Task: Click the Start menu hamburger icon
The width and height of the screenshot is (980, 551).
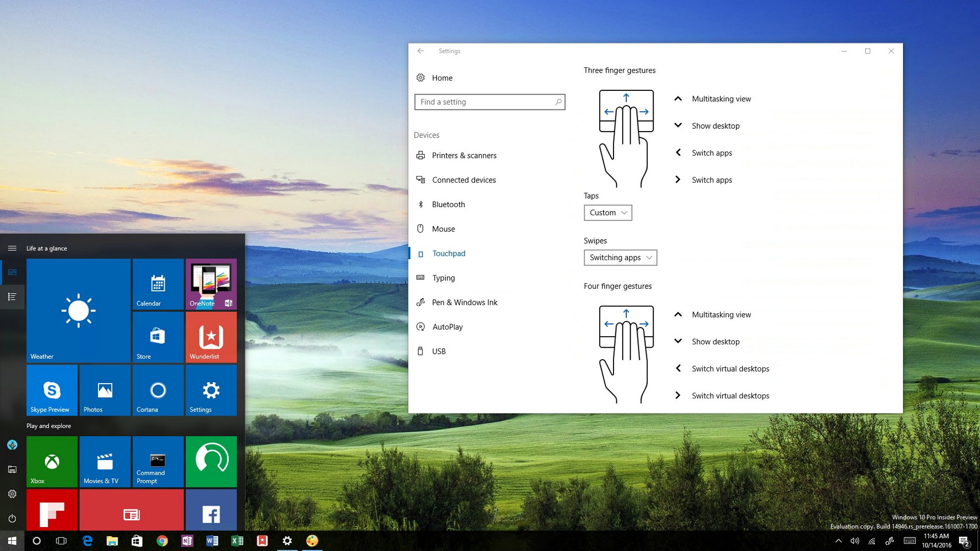Action: tap(12, 248)
